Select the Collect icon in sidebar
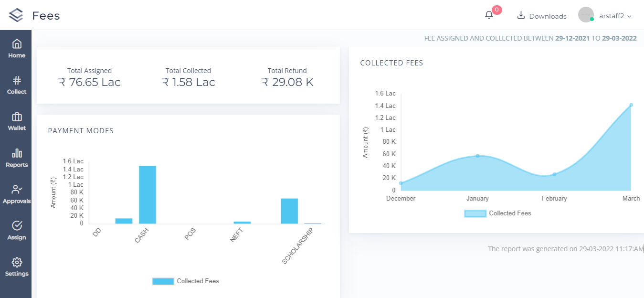 [16, 85]
